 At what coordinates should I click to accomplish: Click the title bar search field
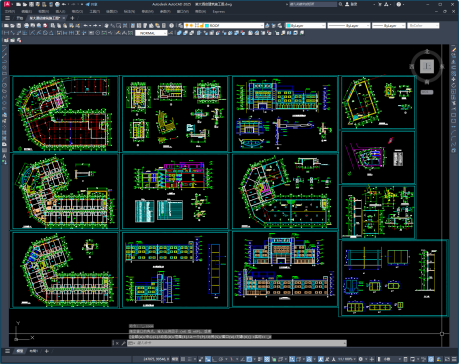pos(313,4)
